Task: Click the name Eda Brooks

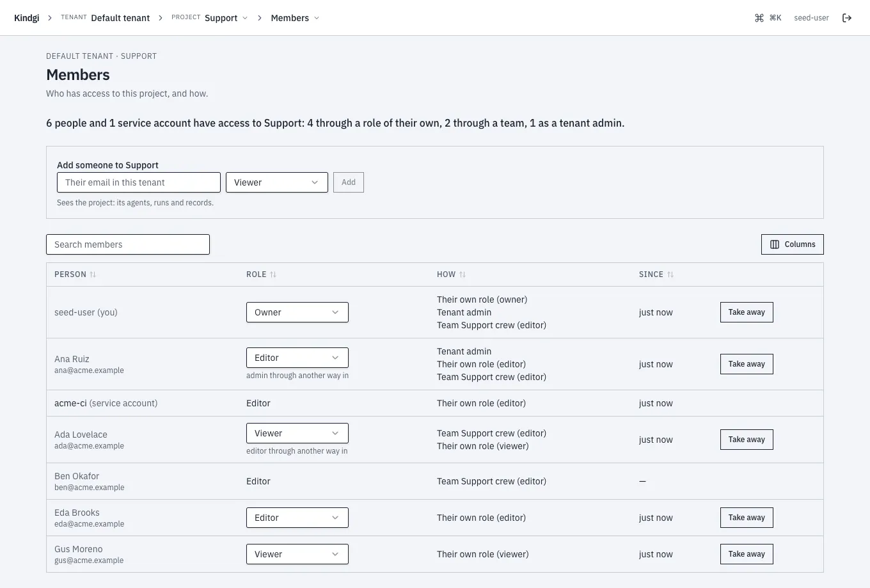Action: [77, 513]
